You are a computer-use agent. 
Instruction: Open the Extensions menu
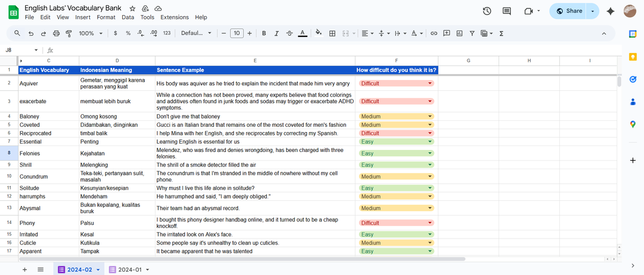[175, 17]
